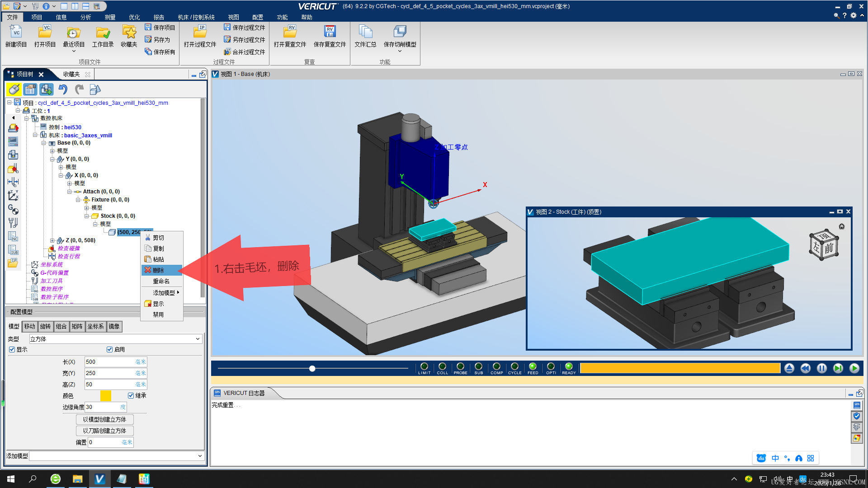Click the 另存为 (Save As) button
868x488 pixels.
pos(157,40)
